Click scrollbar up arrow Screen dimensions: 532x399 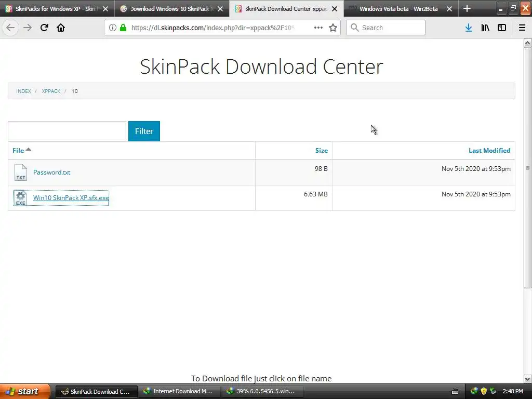(527, 43)
